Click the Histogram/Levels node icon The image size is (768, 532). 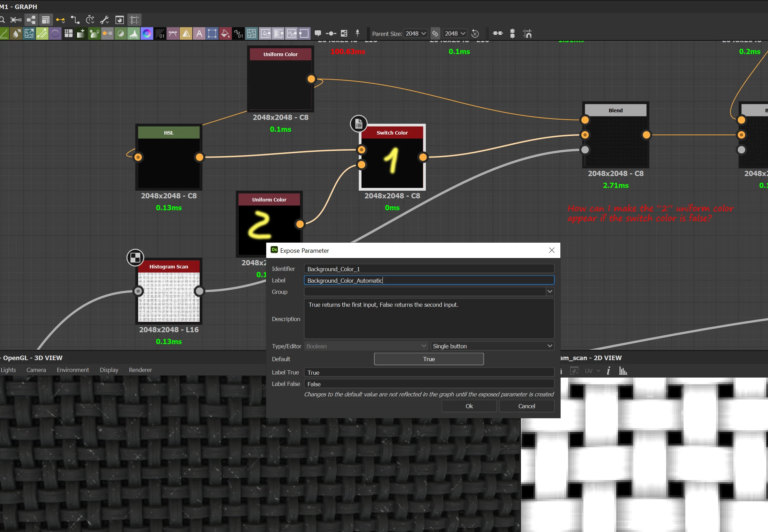[x=134, y=33]
